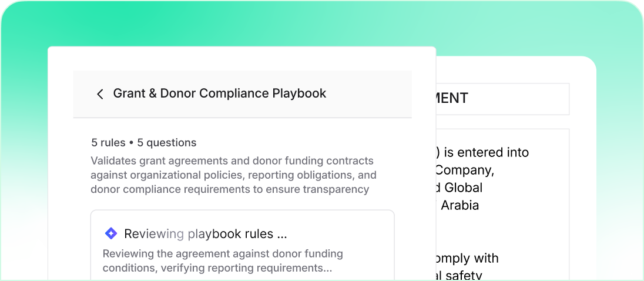Click the word 'Company,' in the document
Viewport: 644px width, 281px height.
coord(464,170)
